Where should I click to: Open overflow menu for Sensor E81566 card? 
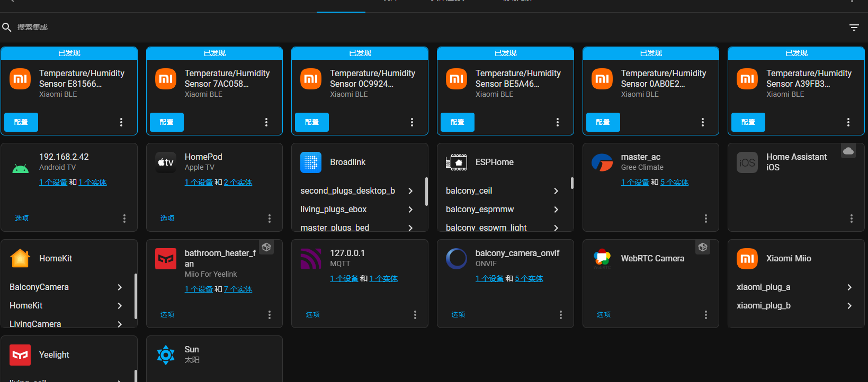coord(121,122)
